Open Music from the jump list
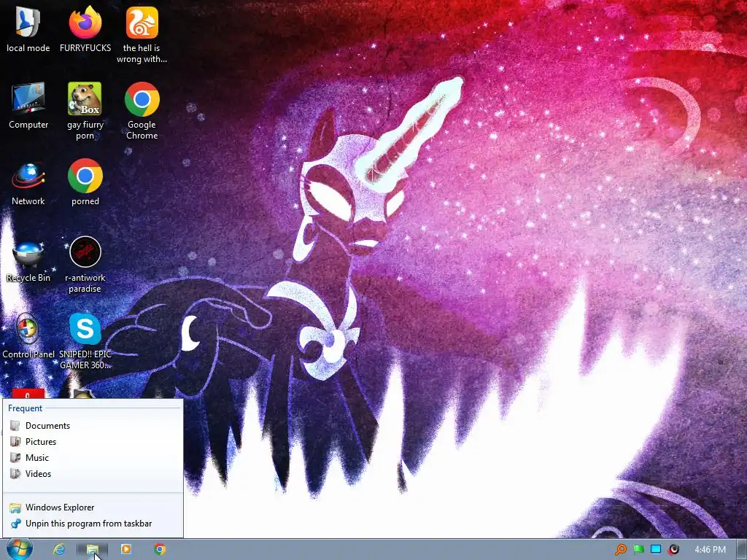Viewport: 747px width, 560px height. (x=93, y=458)
